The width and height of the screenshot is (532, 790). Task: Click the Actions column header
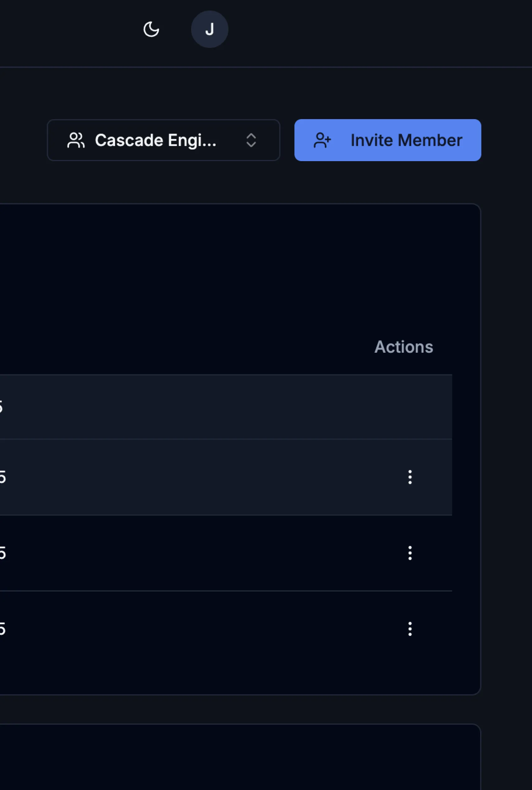click(404, 347)
